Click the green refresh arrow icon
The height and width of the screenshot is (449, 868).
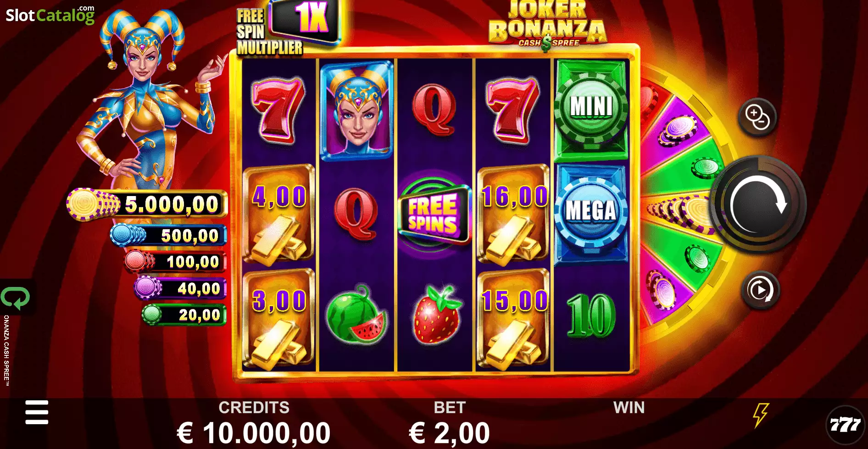16,298
